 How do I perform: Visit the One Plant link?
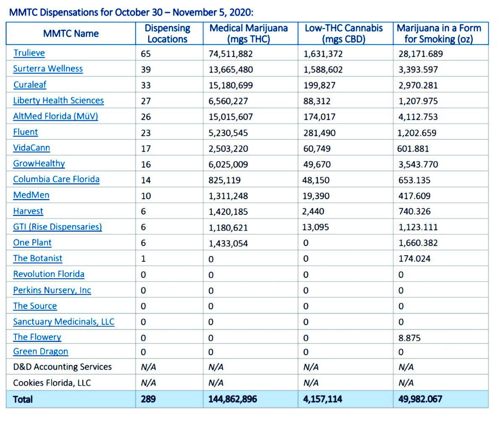click(32, 243)
